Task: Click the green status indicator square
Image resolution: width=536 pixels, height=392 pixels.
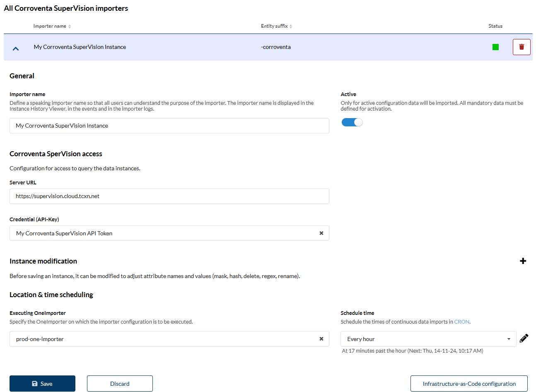Action: coord(495,47)
